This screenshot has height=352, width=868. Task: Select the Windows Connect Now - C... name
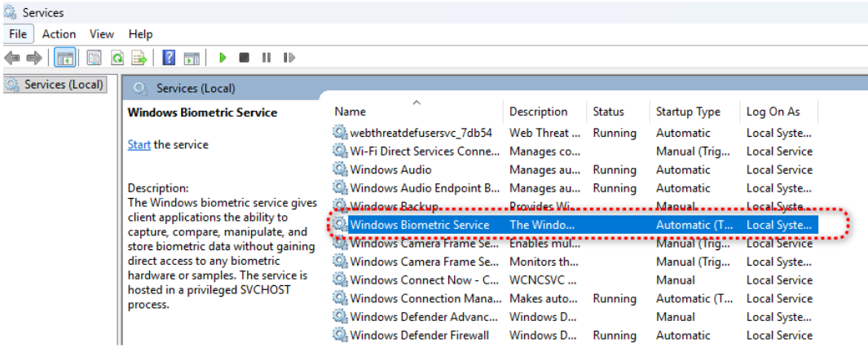point(425,279)
